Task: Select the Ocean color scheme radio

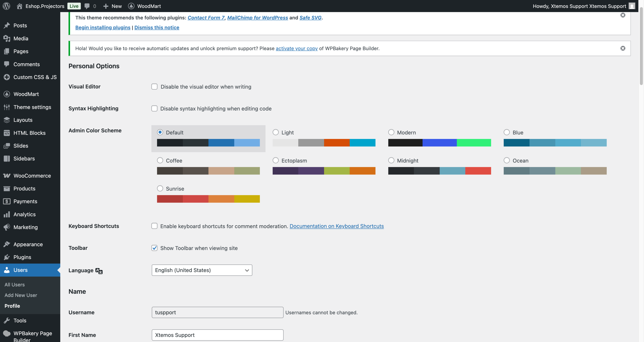Action: (x=507, y=160)
